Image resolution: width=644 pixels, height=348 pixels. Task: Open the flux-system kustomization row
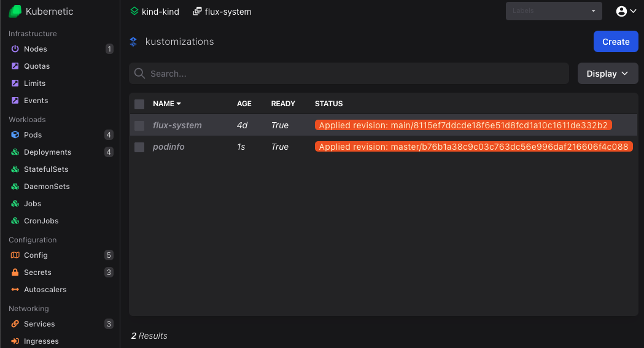[384, 125]
